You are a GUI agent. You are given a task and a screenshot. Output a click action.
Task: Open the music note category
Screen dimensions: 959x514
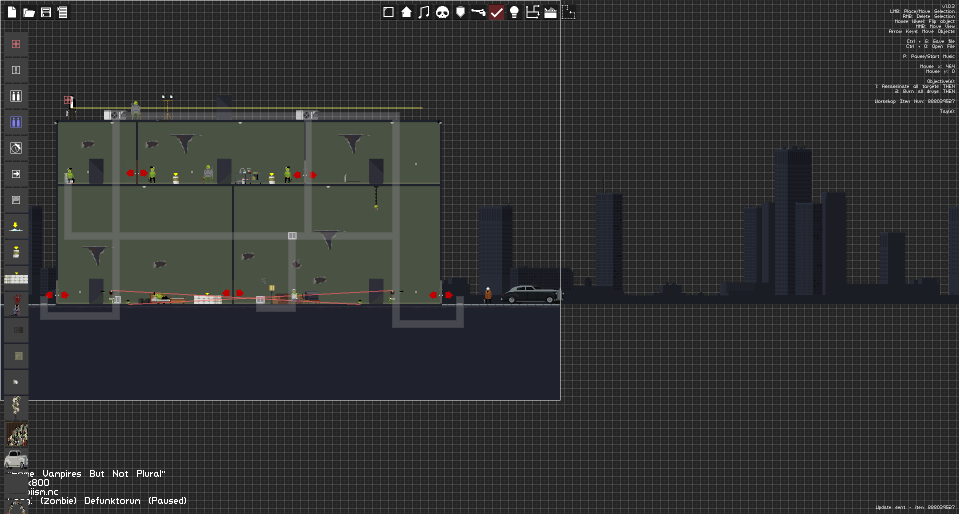pos(424,12)
